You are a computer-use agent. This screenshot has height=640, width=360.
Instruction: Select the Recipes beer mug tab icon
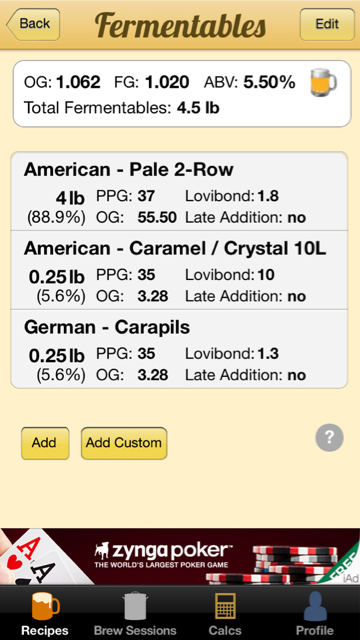pyautogui.click(x=45, y=606)
